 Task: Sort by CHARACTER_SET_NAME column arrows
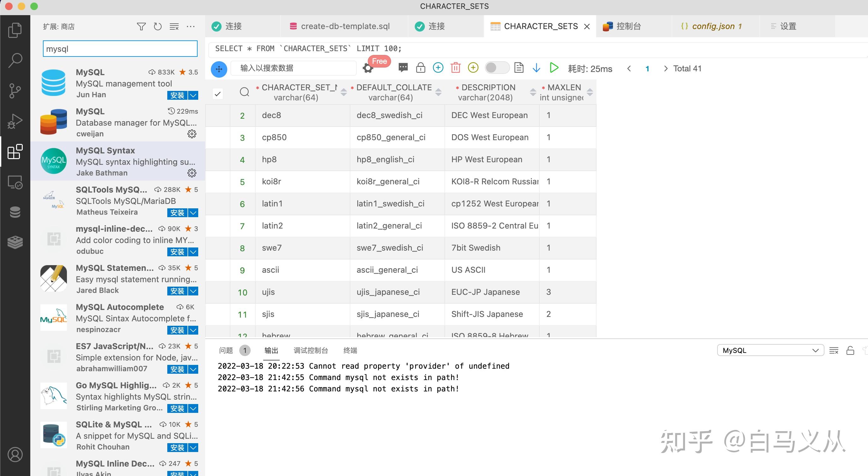tap(343, 92)
